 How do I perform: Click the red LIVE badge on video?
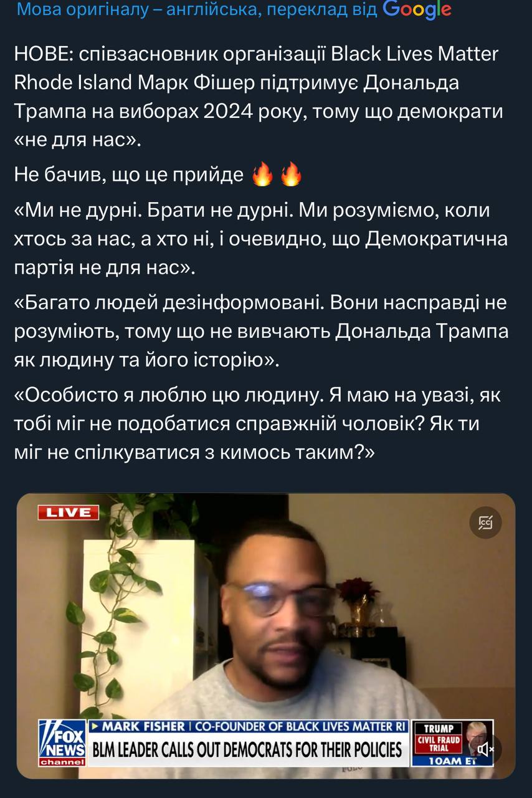pyautogui.click(x=69, y=512)
